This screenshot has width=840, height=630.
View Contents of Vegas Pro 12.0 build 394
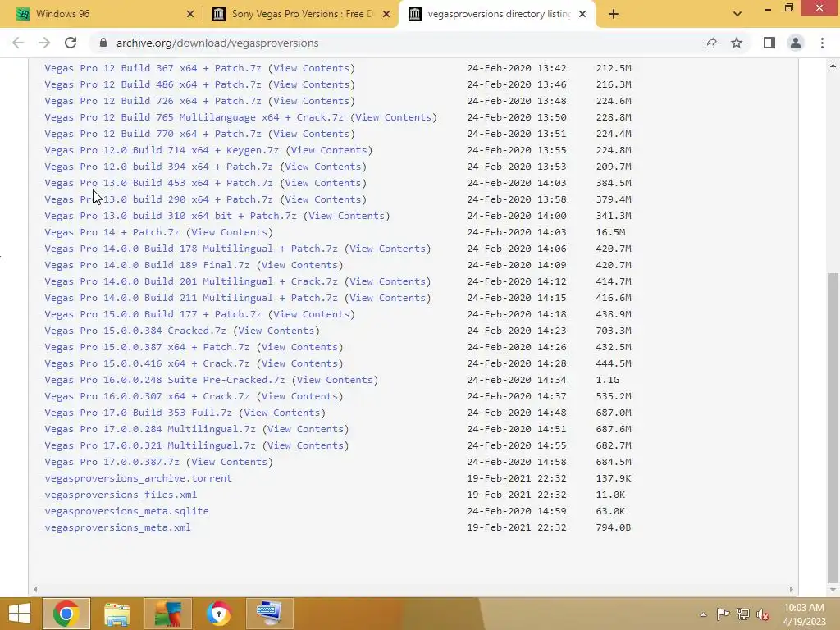click(322, 167)
